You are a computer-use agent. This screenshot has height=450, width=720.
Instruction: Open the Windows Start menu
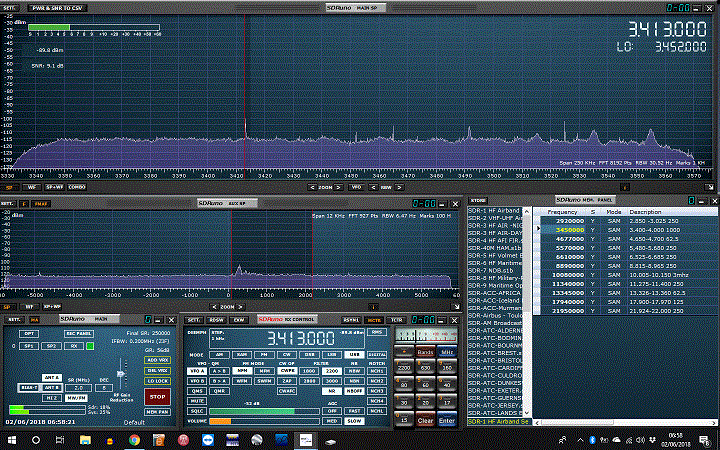(12, 440)
